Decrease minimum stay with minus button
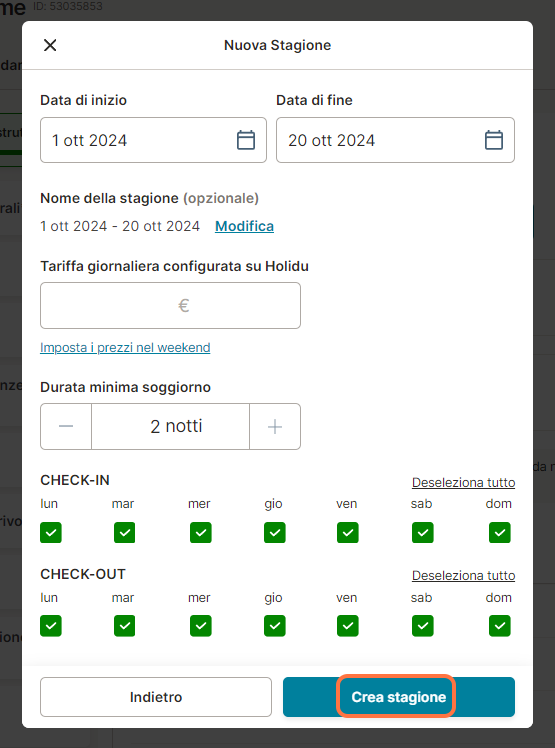Viewport: 555px width, 748px height. click(x=66, y=426)
